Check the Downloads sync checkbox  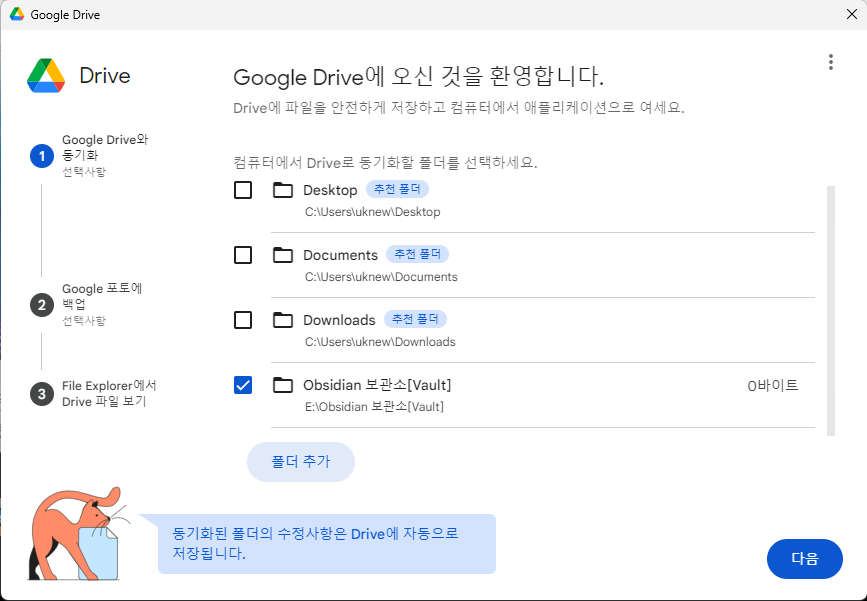[x=242, y=320]
